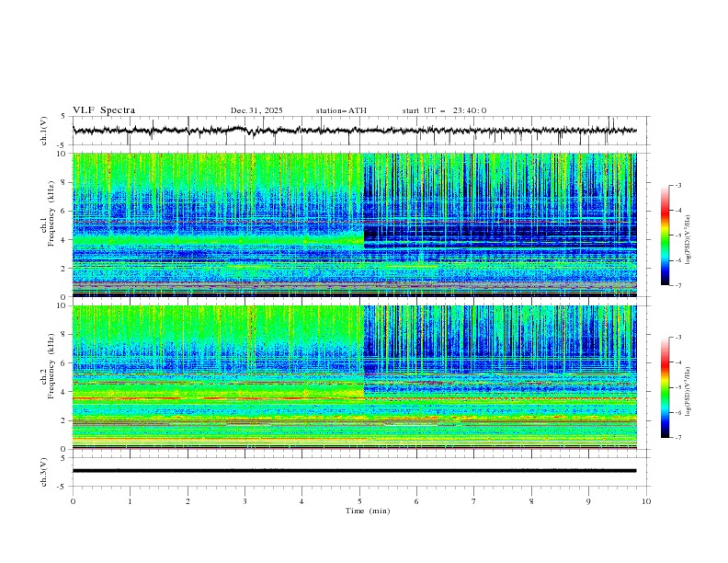
Task: Click the "VLF Spectra" plot title
Action: tap(104, 110)
